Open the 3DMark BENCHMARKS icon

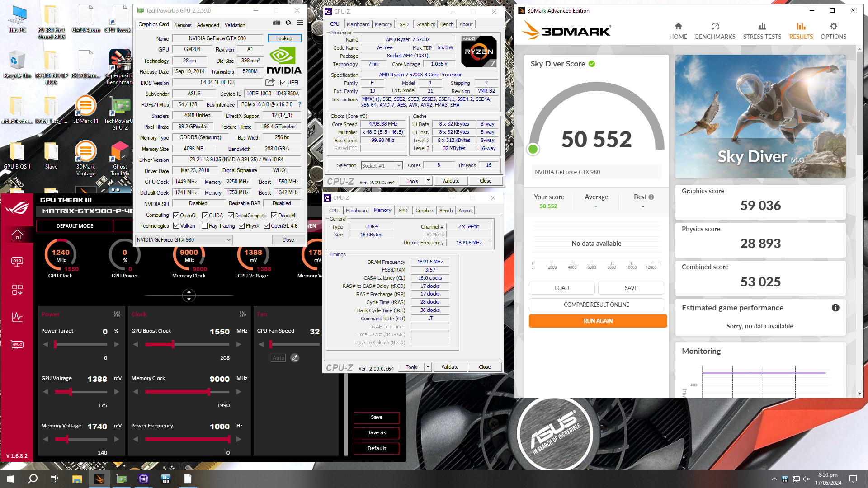point(715,26)
